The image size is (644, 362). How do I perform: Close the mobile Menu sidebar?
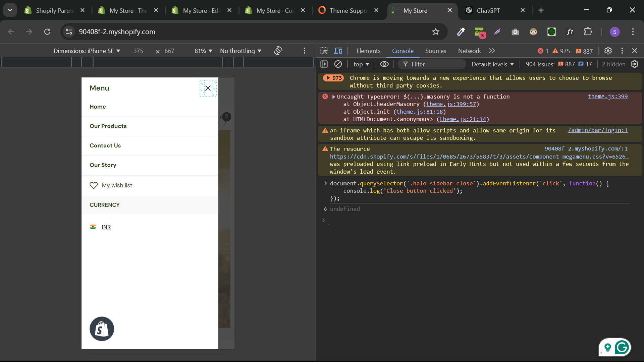(208, 88)
